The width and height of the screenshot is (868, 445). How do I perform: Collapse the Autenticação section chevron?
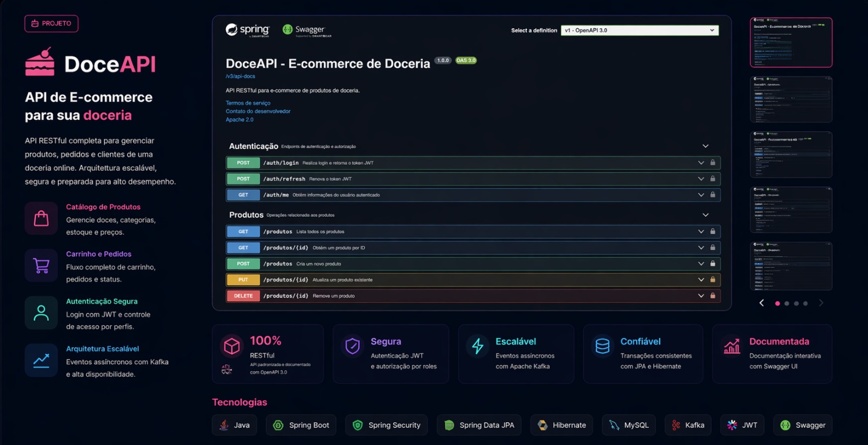706,146
